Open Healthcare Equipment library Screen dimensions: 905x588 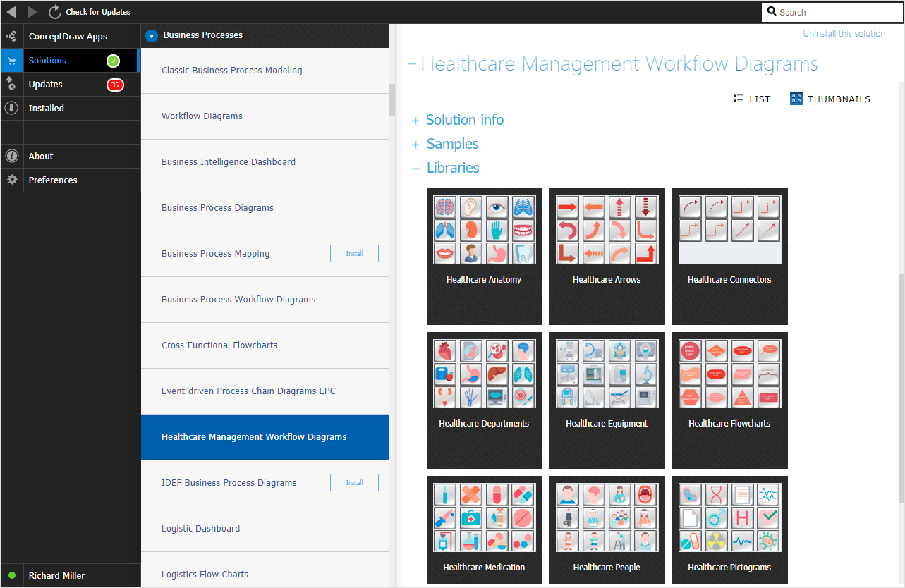point(607,400)
